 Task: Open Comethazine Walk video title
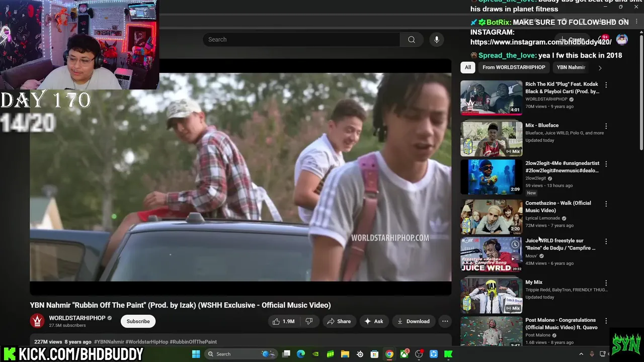point(558,207)
